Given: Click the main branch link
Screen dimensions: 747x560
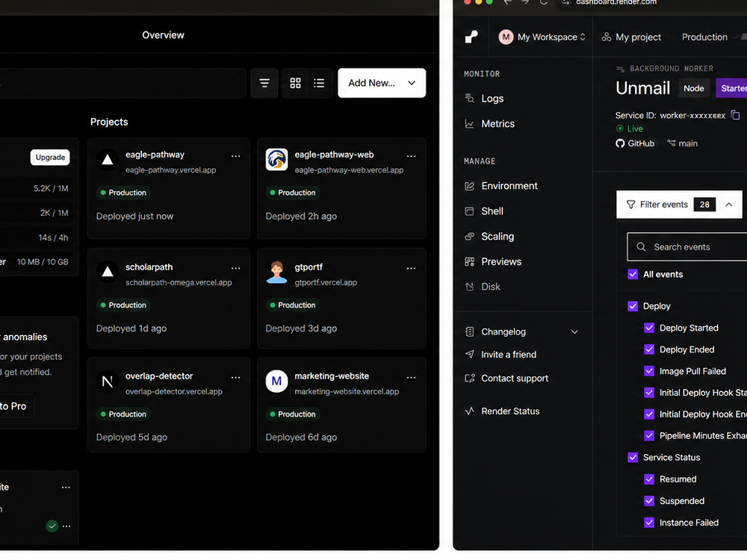Looking at the screenshot, I should click(682, 143).
